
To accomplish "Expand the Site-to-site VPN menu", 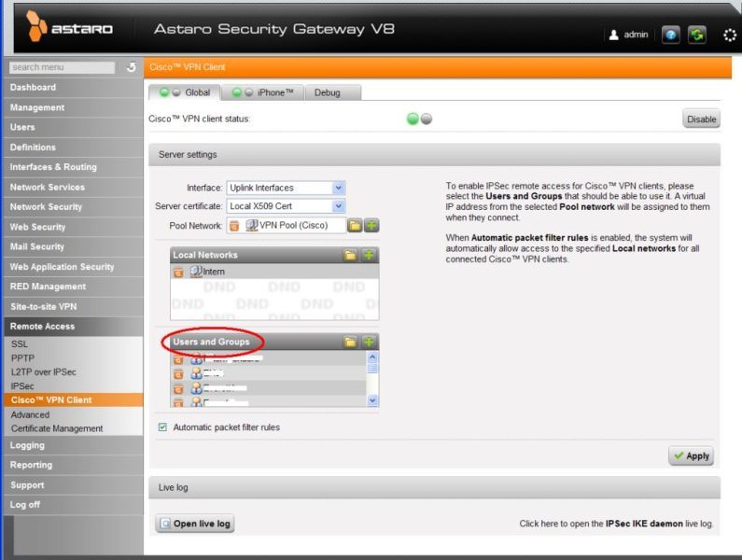I will 74,306.
